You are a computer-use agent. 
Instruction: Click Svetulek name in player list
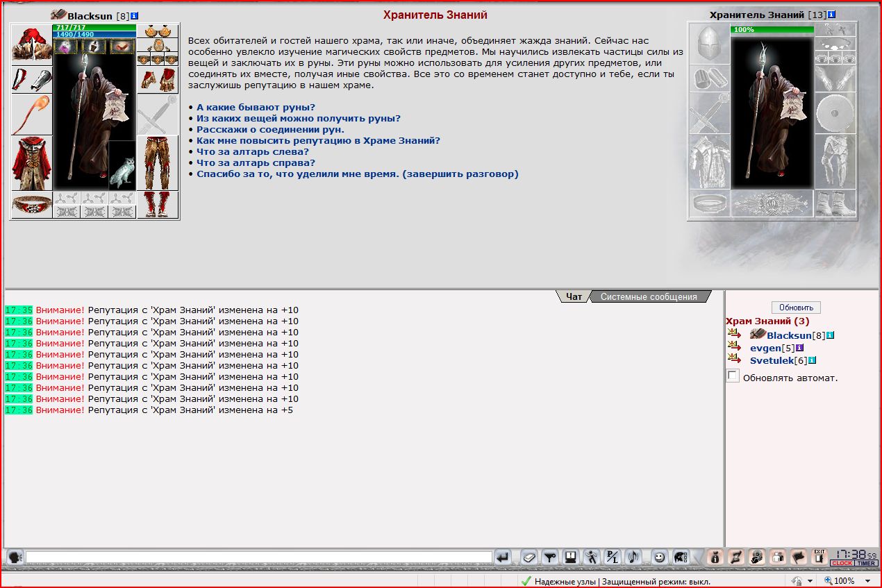click(x=772, y=360)
